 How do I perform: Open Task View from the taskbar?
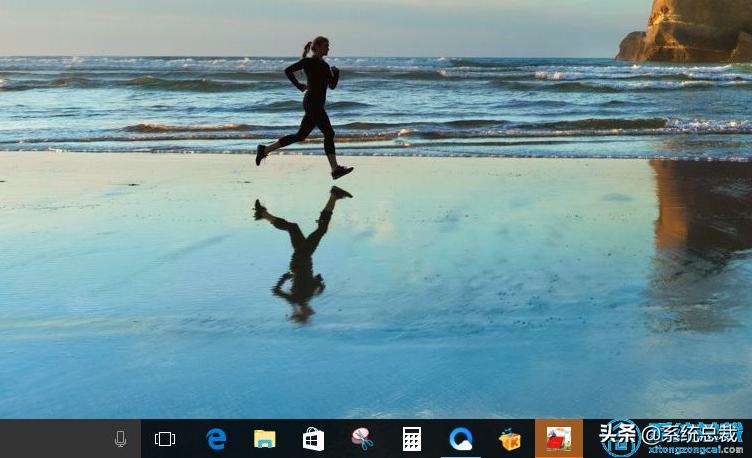coord(164,439)
